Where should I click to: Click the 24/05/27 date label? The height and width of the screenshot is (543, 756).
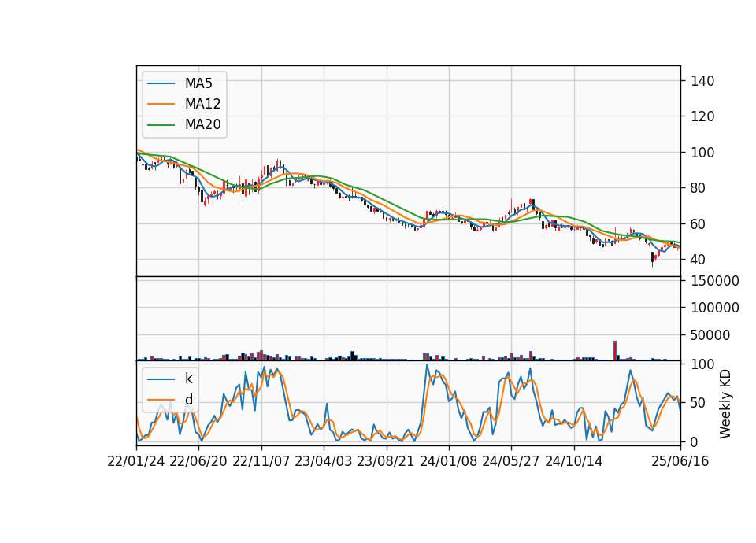point(511,461)
